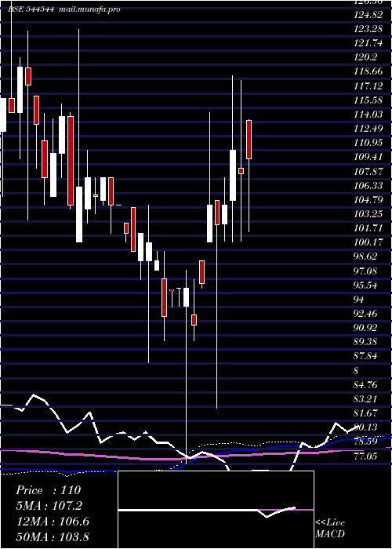Click the MACD indicator inset panel
Viewport: 392px width, 549px height.
tap(216, 510)
